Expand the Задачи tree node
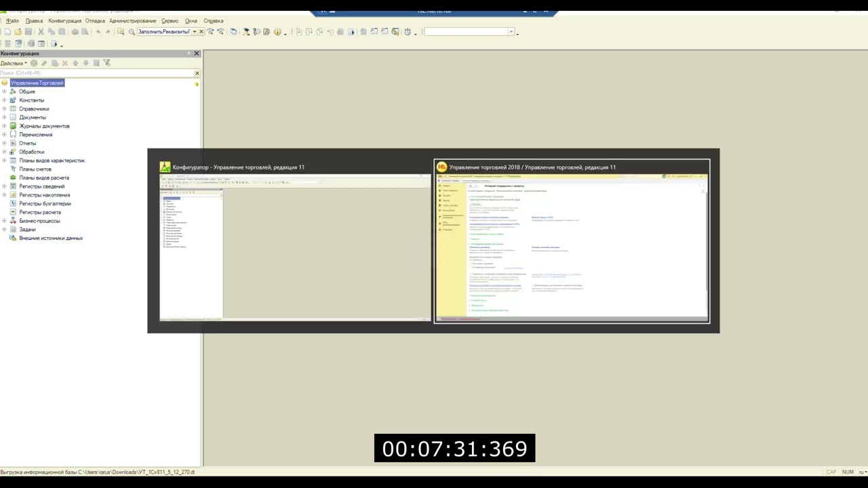This screenshot has width=868, height=488. coord(4,230)
